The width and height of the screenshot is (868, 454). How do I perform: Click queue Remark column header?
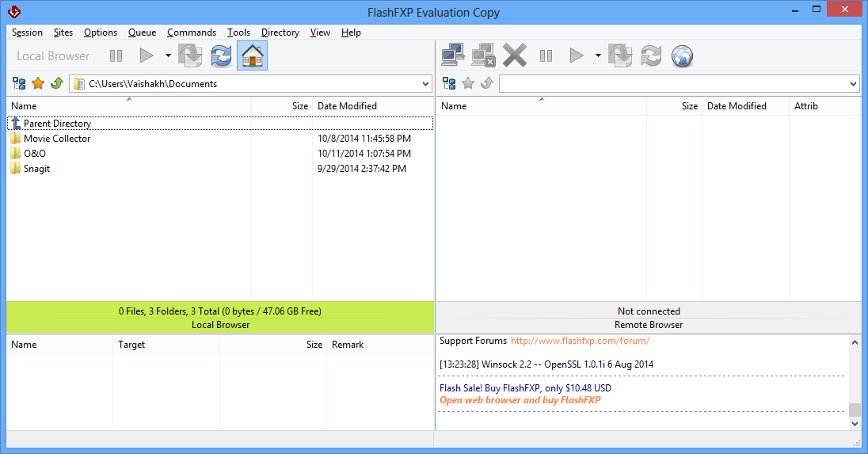point(380,345)
